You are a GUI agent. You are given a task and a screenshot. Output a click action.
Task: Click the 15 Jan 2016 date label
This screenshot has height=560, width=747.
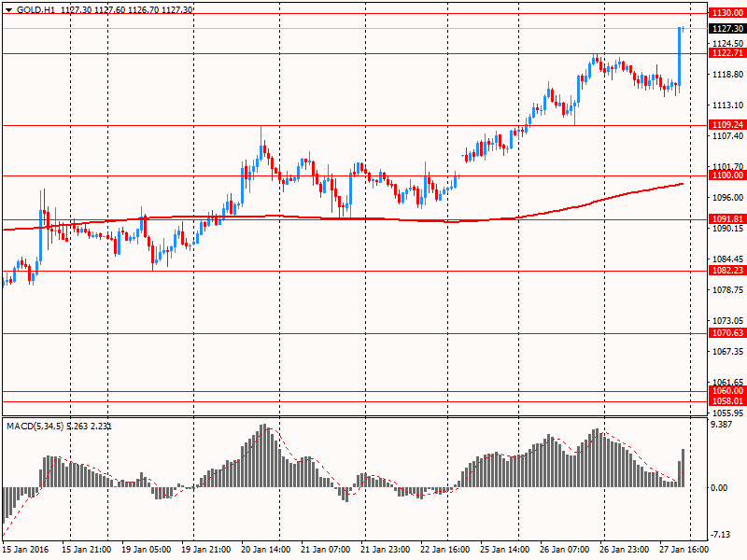27,550
